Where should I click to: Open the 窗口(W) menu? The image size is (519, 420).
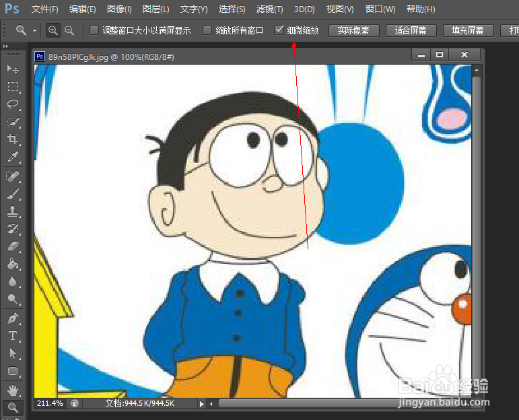point(380,9)
